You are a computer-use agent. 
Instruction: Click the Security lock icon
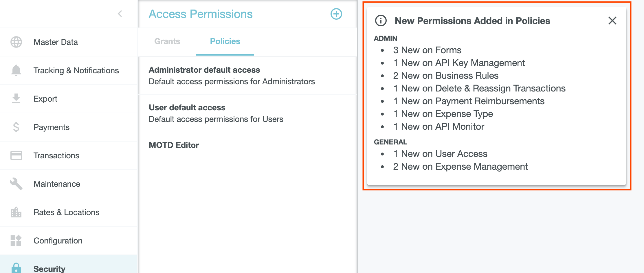[16, 268]
